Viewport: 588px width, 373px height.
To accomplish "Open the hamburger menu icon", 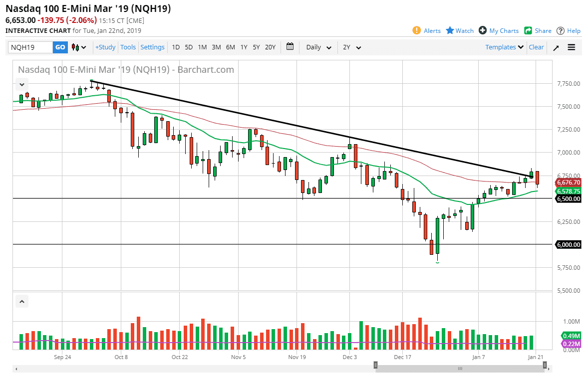I will click(x=572, y=47).
